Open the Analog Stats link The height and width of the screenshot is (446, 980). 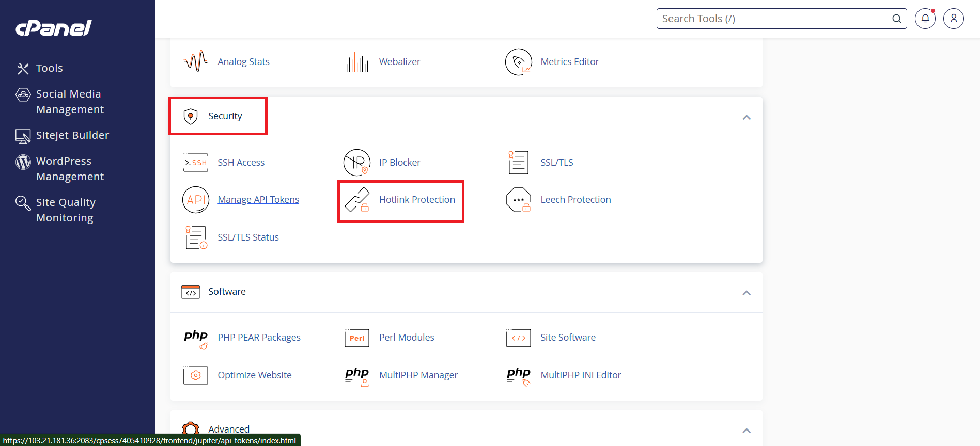coord(244,62)
